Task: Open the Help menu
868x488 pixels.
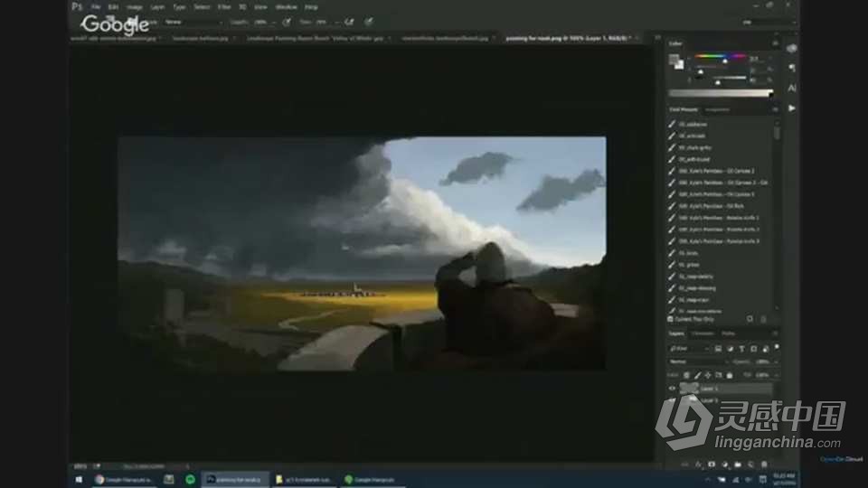Action: (x=311, y=7)
